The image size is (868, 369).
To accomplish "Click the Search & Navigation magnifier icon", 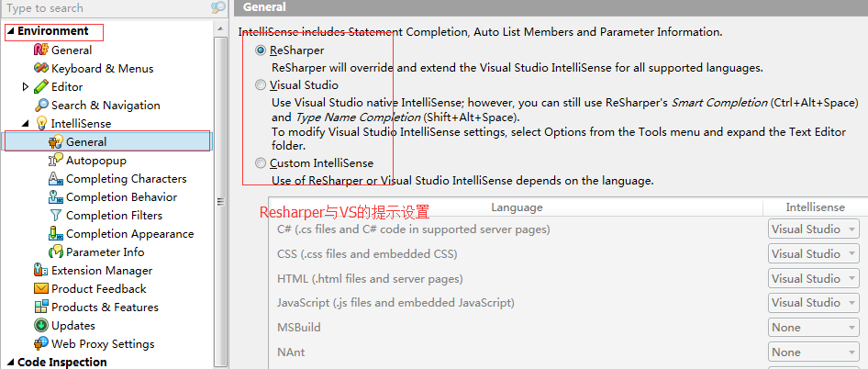I will click(41, 105).
